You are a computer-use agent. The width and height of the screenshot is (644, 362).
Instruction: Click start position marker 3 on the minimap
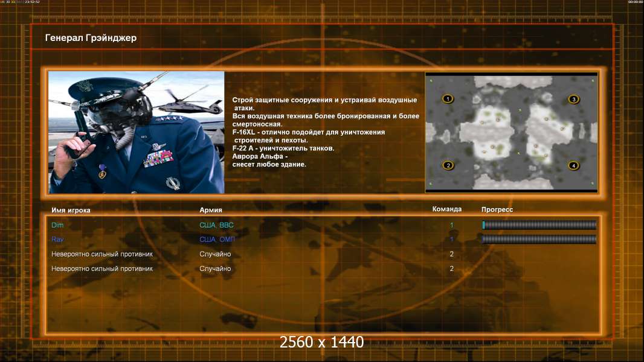(574, 99)
